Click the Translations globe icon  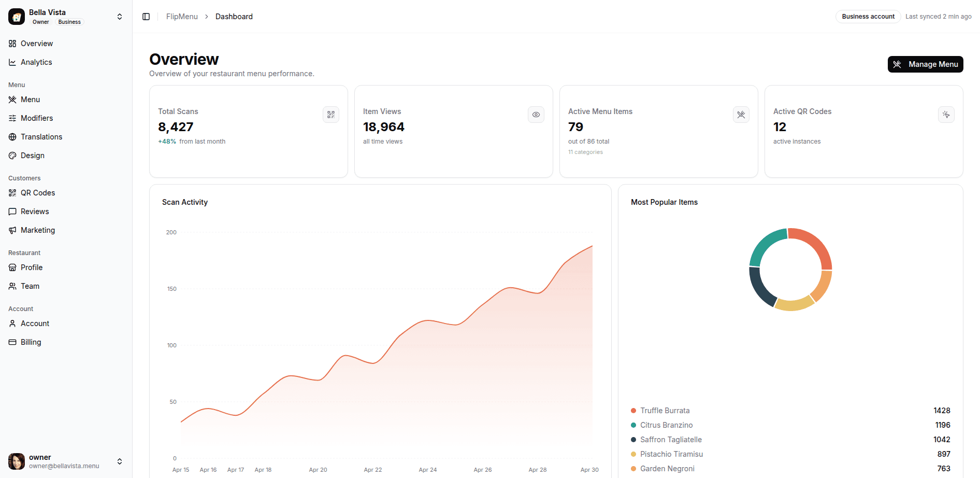pos(12,137)
